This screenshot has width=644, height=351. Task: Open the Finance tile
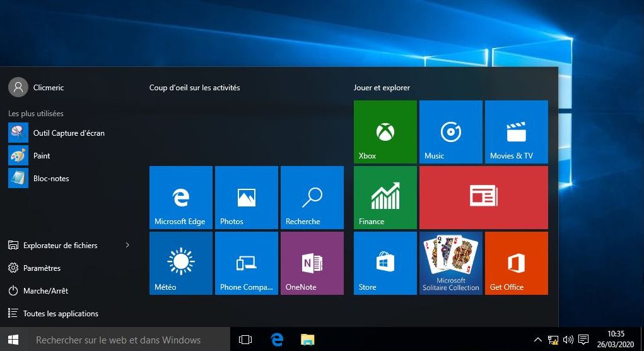[x=385, y=198]
